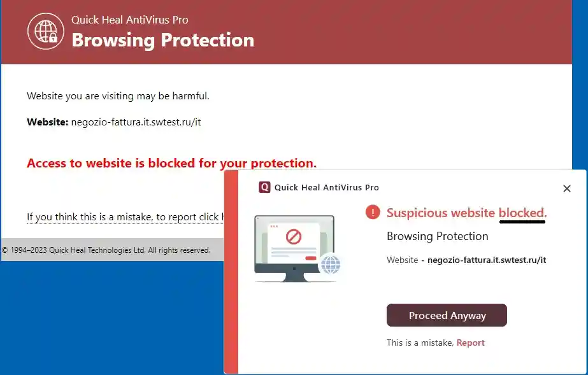This screenshot has width=588, height=375.
Task: Click the 'Suspicious website blocked.' heading
Action: point(466,213)
